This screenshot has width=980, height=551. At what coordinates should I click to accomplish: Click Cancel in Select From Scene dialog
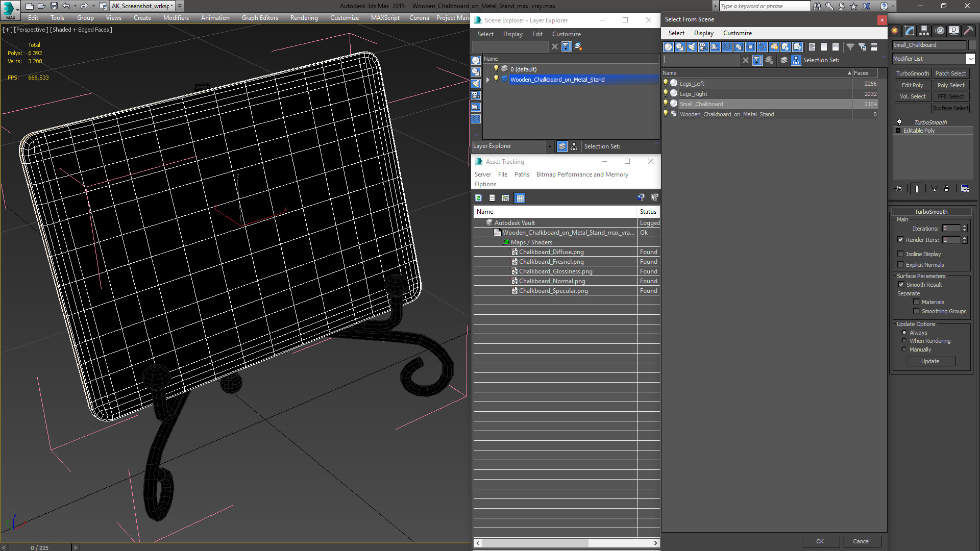[861, 541]
